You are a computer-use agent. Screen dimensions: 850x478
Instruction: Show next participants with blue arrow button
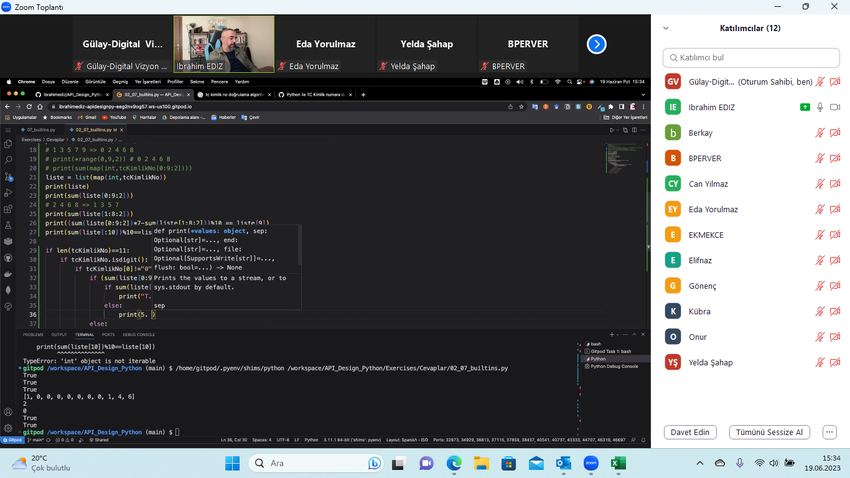(596, 44)
